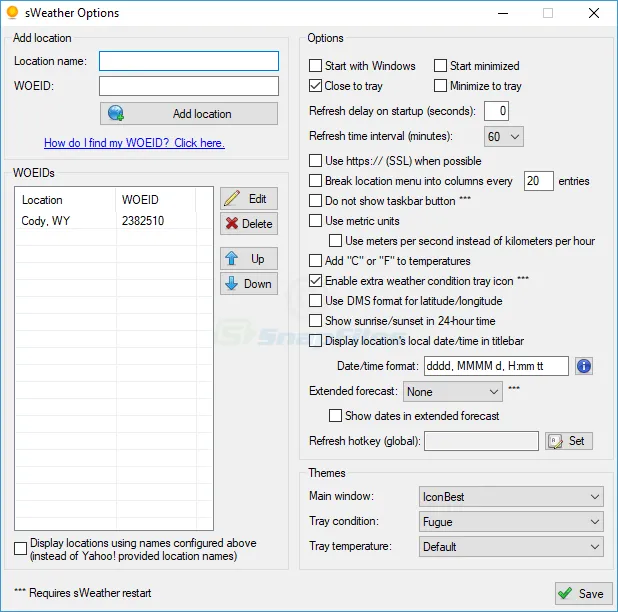This screenshot has height=612, width=618.
Task: Click the WOEID input field
Action: (189, 86)
